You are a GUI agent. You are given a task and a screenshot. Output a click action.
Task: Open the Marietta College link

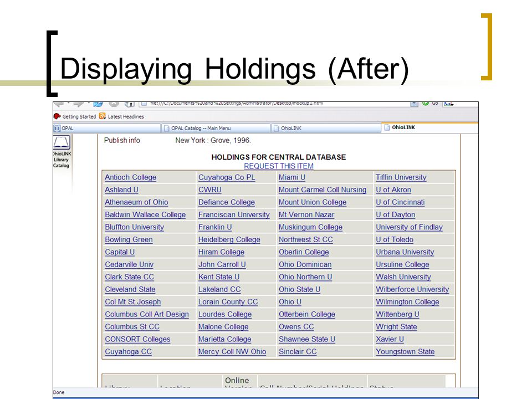[x=224, y=339]
